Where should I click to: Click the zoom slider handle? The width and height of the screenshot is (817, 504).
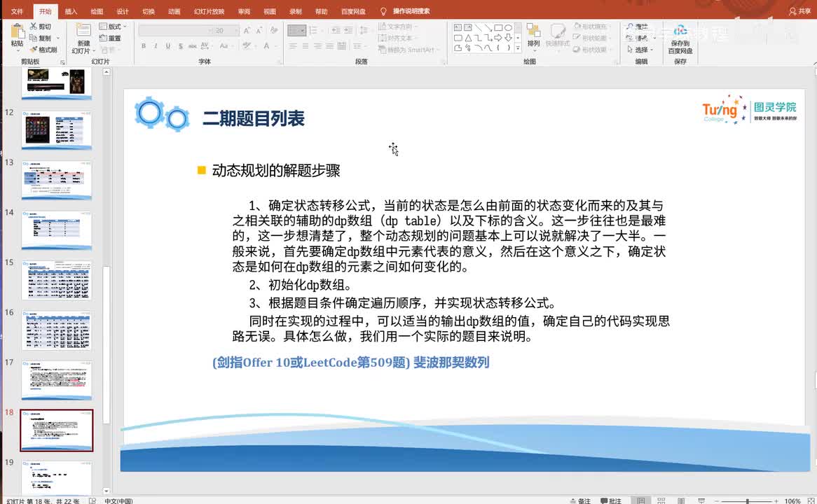[747, 500]
